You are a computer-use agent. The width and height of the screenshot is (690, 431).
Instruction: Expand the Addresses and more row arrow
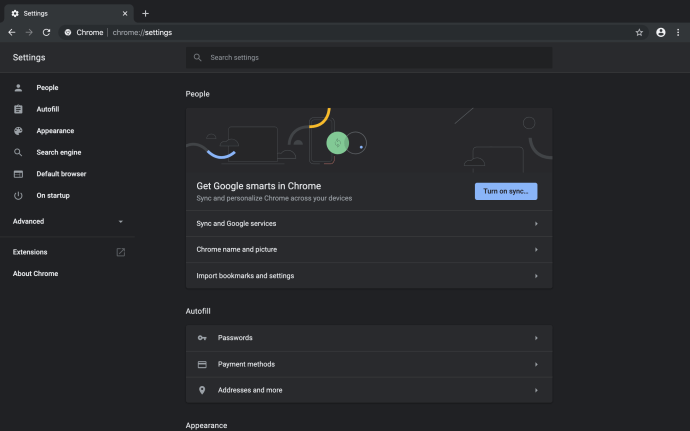[536, 390]
